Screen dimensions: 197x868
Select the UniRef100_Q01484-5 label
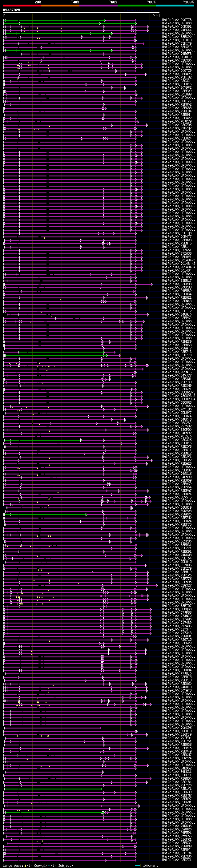pos(179,260)
